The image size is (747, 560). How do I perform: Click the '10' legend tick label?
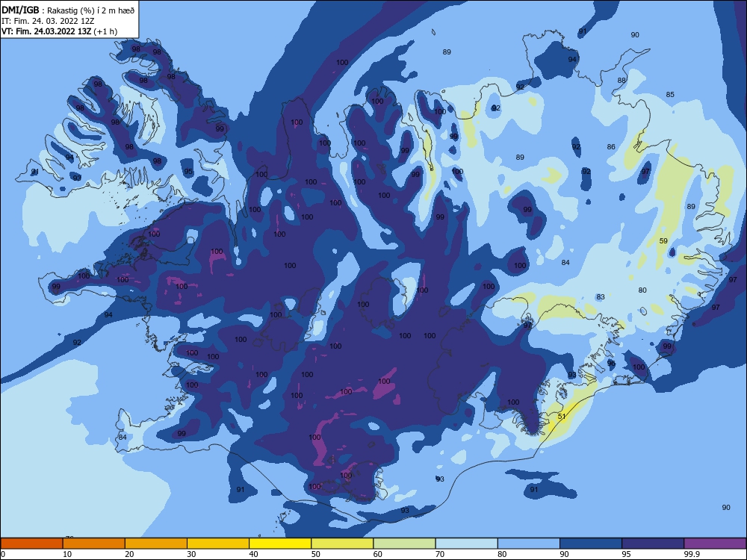[67, 554]
